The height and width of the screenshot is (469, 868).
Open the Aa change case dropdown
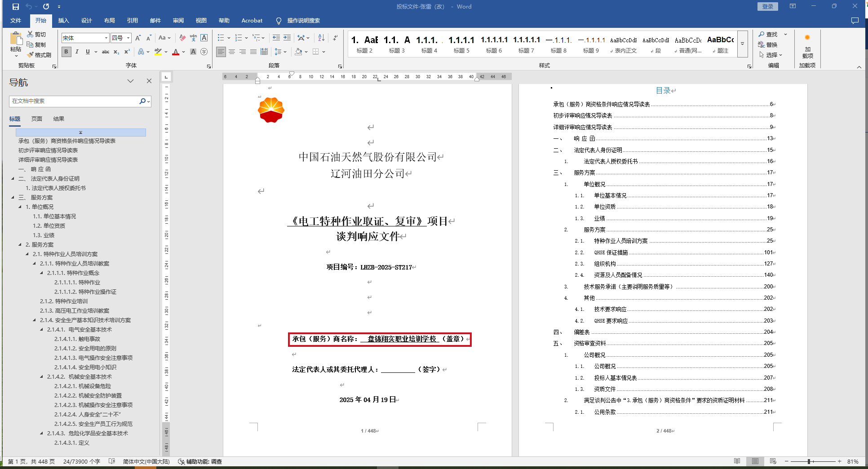tap(164, 38)
